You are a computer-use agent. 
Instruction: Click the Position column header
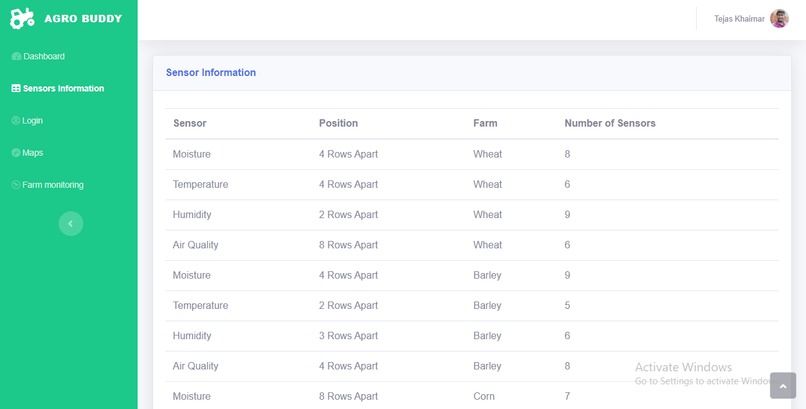pyautogui.click(x=338, y=123)
